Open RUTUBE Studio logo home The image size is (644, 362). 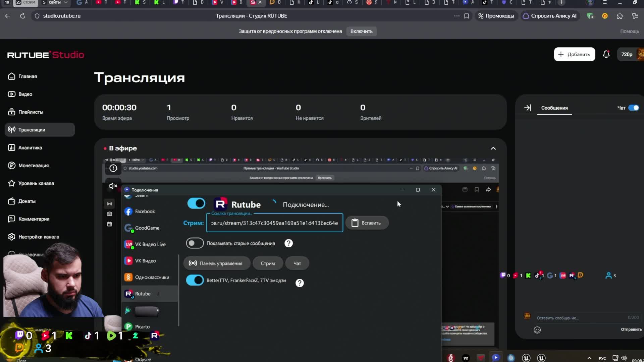(46, 55)
